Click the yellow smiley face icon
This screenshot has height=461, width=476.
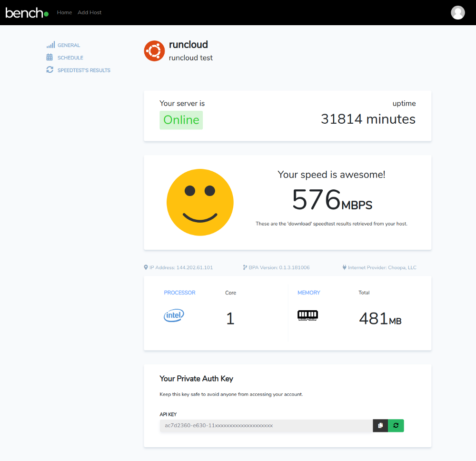click(200, 202)
